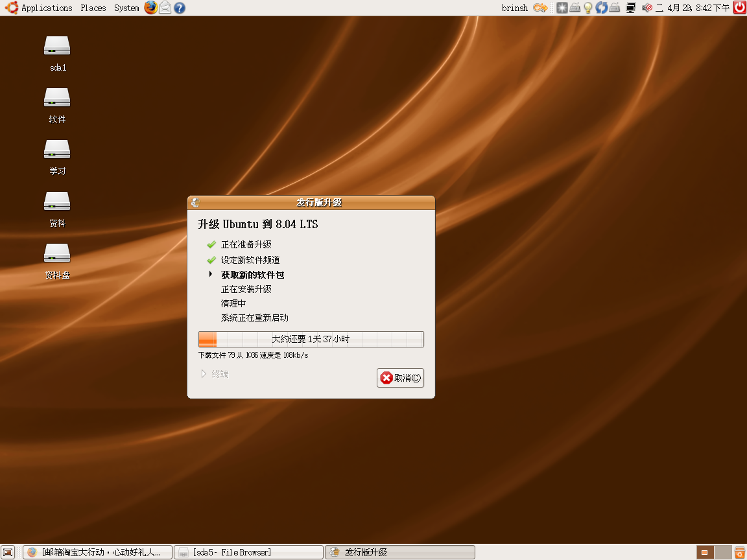Open the Applications menu
747x560 pixels.
pos(47,8)
